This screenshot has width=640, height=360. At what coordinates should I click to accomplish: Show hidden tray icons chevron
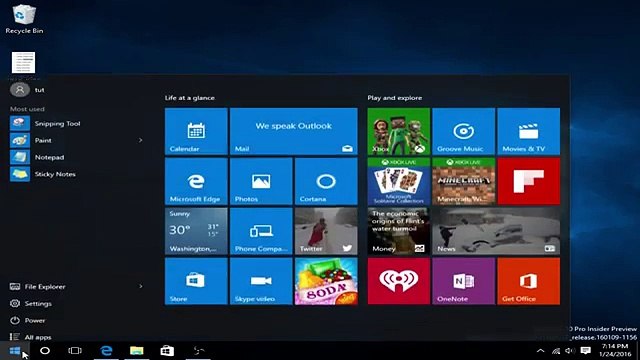540,351
